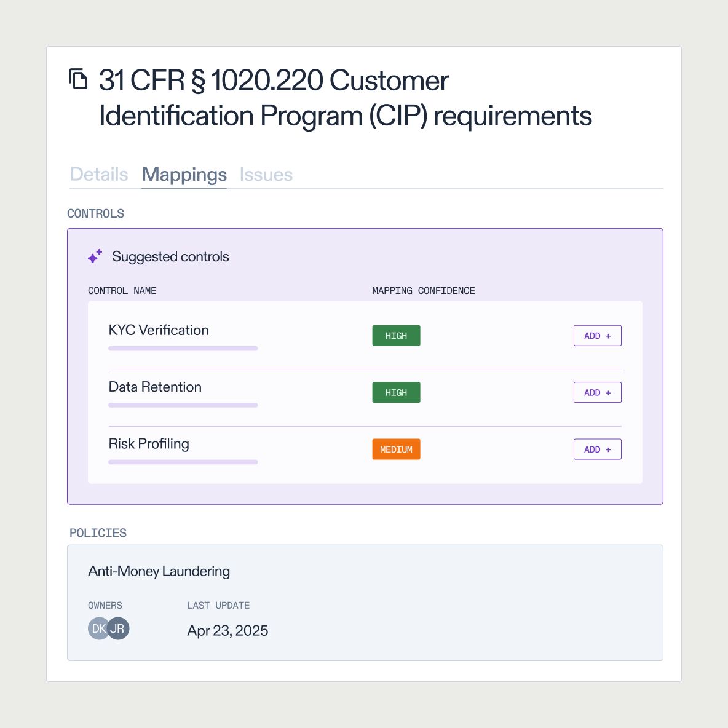Image resolution: width=728 pixels, height=728 pixels.
Task: Open the Anti-Money Laundering policy
Action: coord(159,571)
